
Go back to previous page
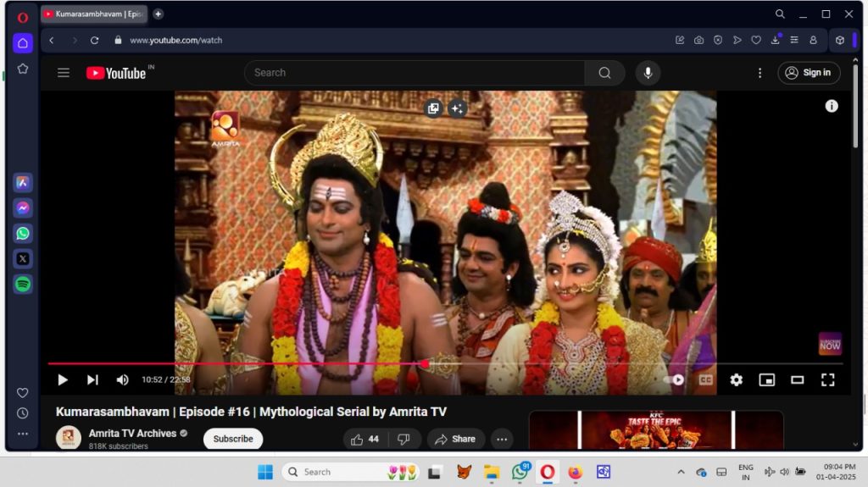coord(52,41)
